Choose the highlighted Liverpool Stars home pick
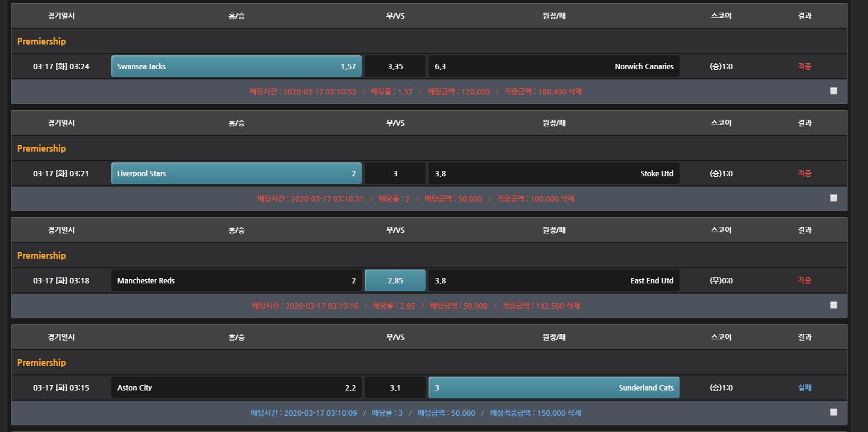This screenshot has width=868, height=432. click(x=236, y=173)
